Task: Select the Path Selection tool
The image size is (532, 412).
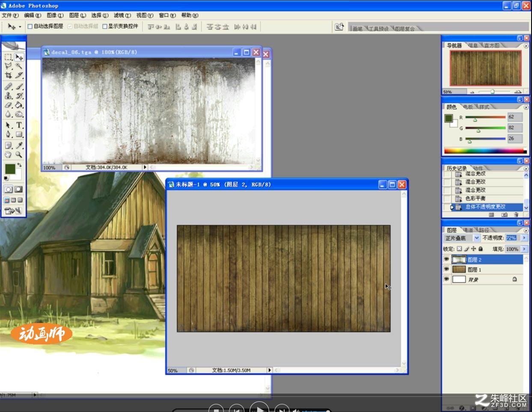Action: click(x=8, y=125)
